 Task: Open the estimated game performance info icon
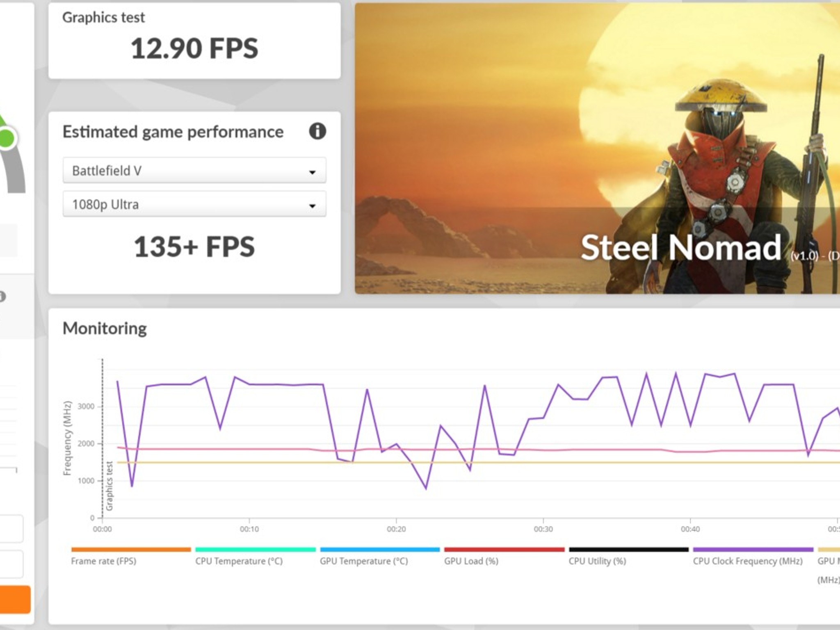(x=317, y=132)
